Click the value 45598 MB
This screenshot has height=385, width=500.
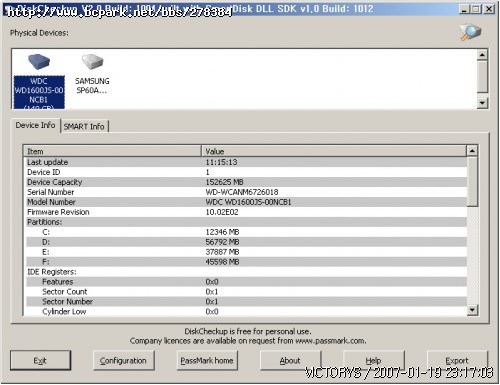pyautogui.click(x=222, y=262)
